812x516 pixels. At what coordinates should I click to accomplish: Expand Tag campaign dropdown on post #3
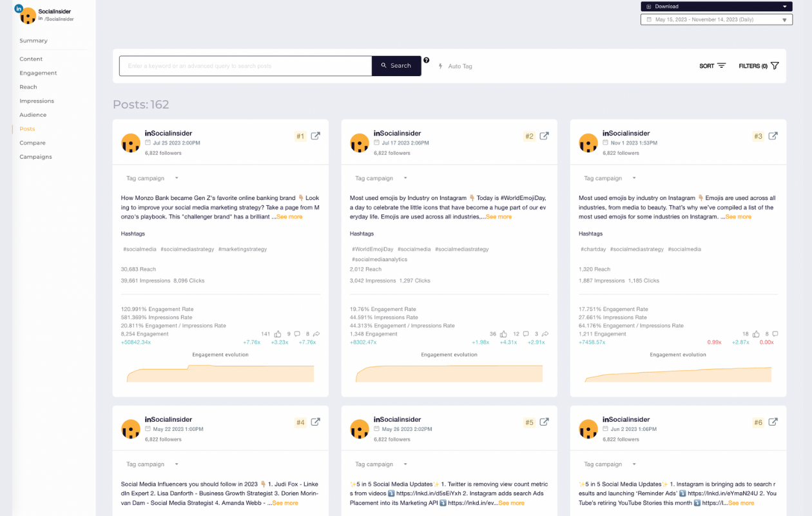pos(610,178)
